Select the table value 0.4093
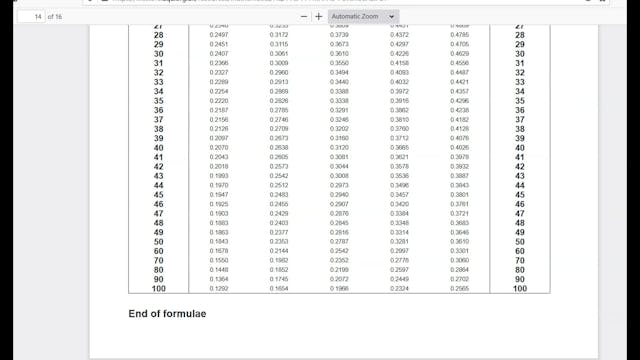This screenshot has height=360, width=640. point(399,72)
